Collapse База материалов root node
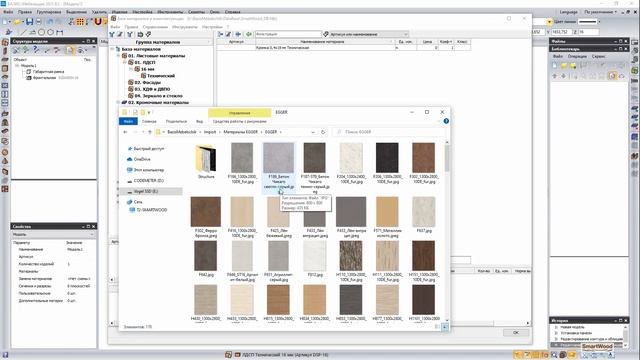Viewport: 640px width, 360px height. point(112,49)
